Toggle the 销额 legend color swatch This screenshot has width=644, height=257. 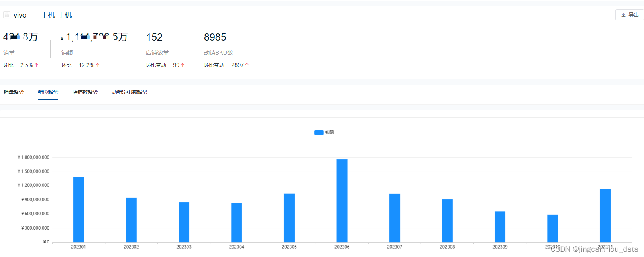[x=319, y=132]
